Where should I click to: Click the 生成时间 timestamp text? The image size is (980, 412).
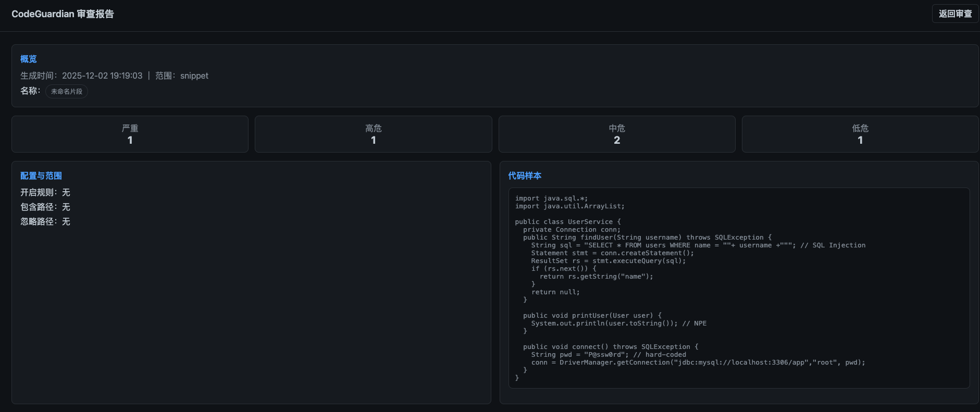coord(81,76)
